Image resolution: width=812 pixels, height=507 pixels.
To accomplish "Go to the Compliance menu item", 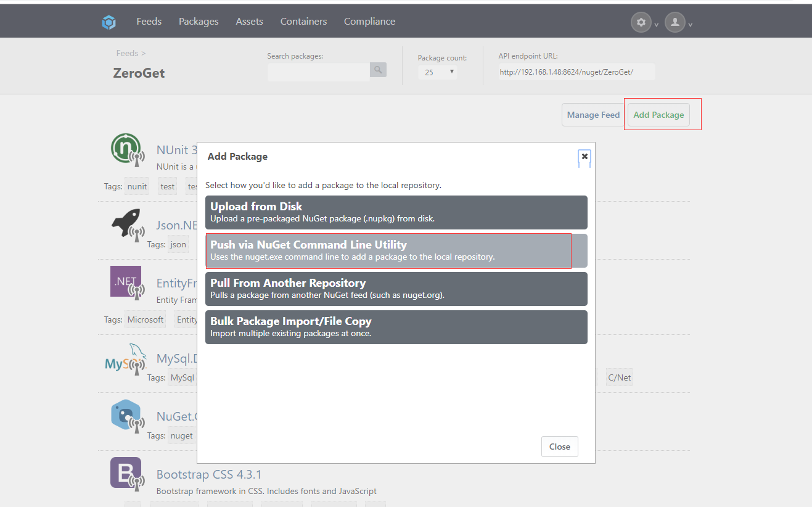I will 369,22.
